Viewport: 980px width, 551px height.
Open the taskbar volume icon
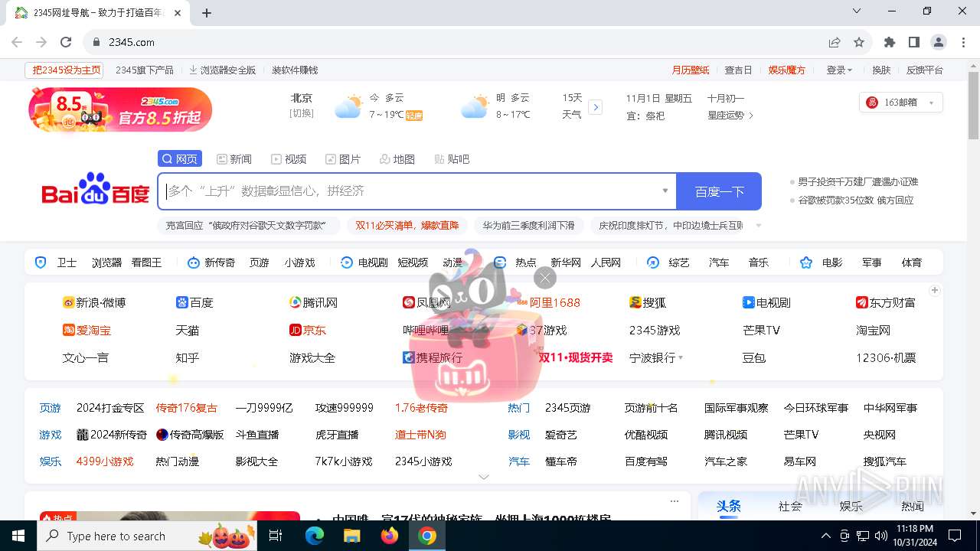pos(880,536)
